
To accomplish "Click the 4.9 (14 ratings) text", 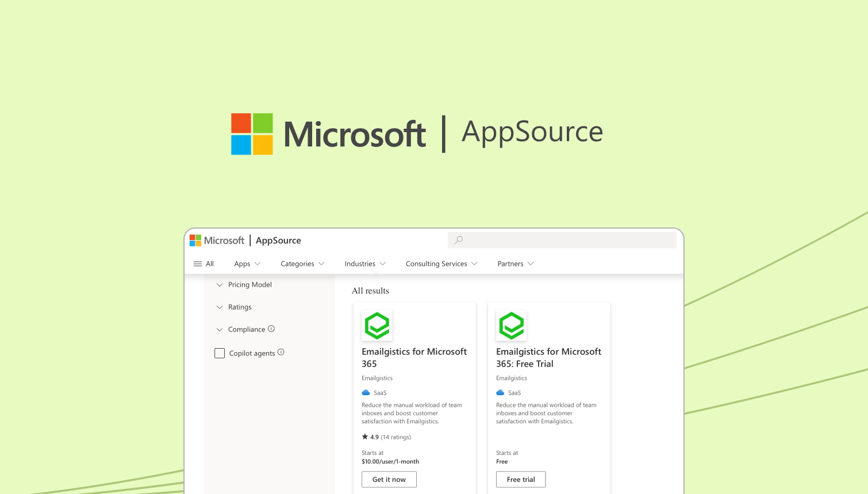I will (x=391, y=437).
